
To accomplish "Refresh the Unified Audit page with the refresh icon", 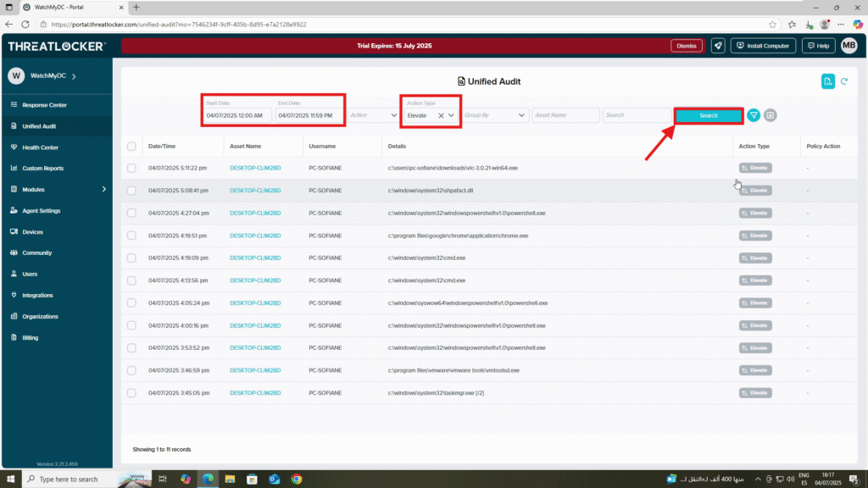I will [x=844, y=81].
